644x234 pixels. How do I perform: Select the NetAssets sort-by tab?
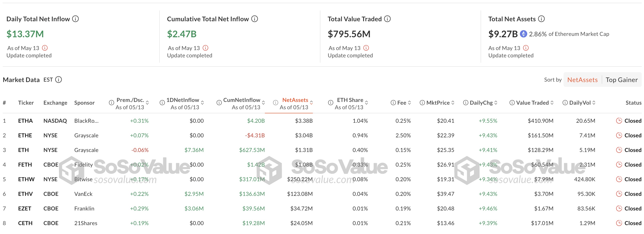tap(583, 80)
